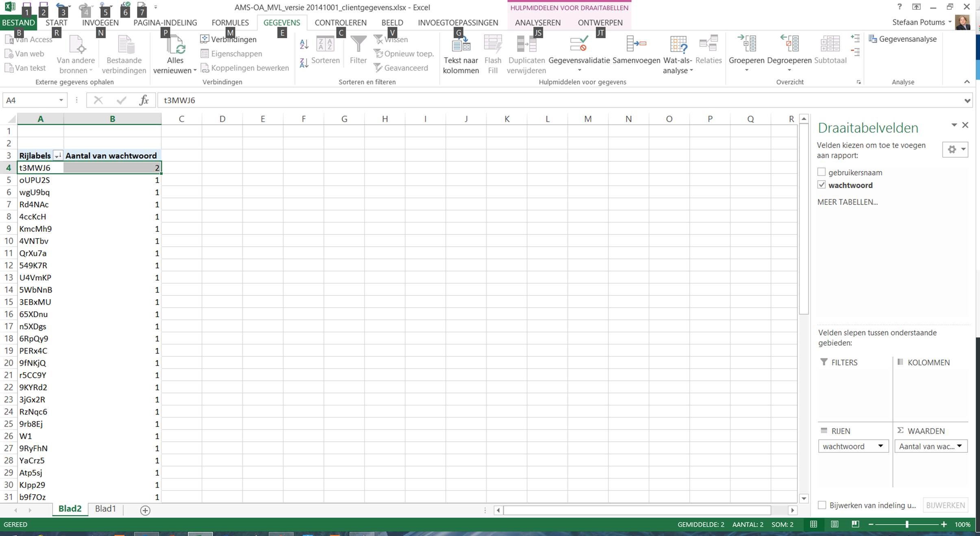Open the Rijlabels filter dropdown

[58, 156]
